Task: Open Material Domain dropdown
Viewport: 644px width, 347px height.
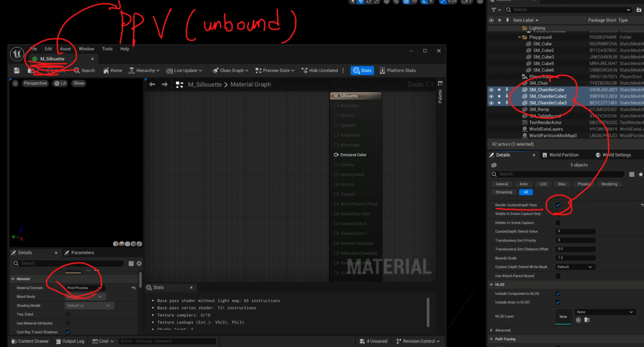Action: coord(85,288)
